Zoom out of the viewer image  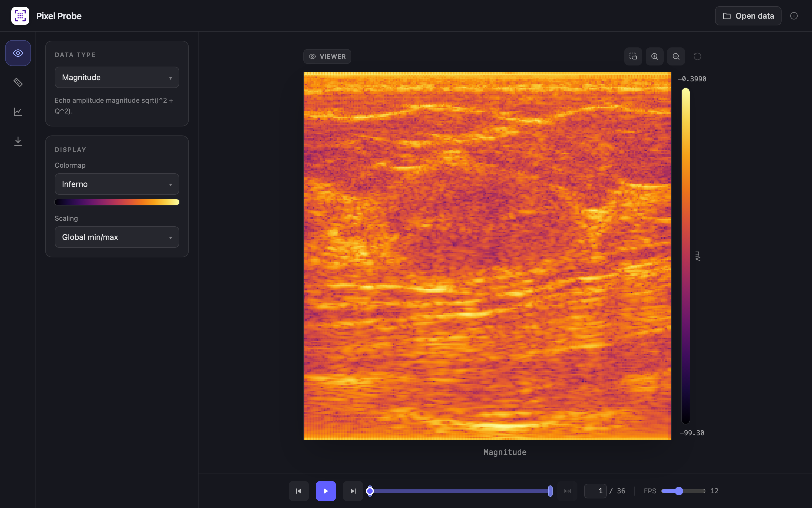[x=676, y=56]
